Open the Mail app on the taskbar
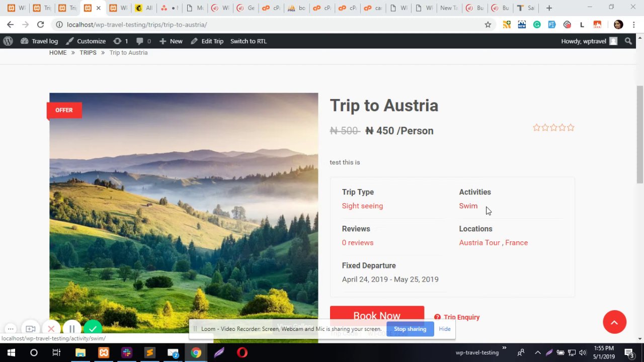 (173, 352)
